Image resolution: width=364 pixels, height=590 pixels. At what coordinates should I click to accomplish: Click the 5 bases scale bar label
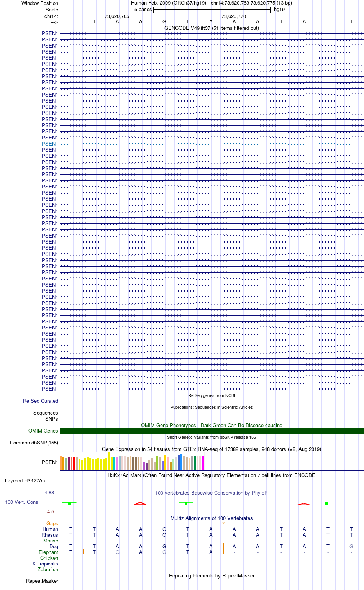click(x=143, y=9)
